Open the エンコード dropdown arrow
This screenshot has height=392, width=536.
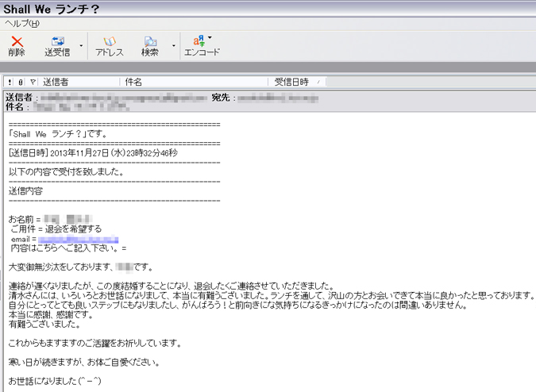[x=210, y=37]
